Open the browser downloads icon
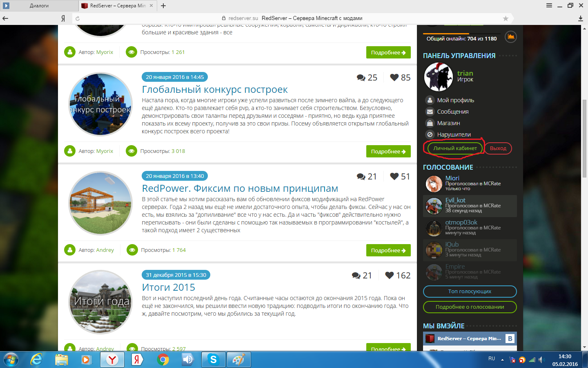Viewport: 588px width, 368px height. (x=581, y=18)
